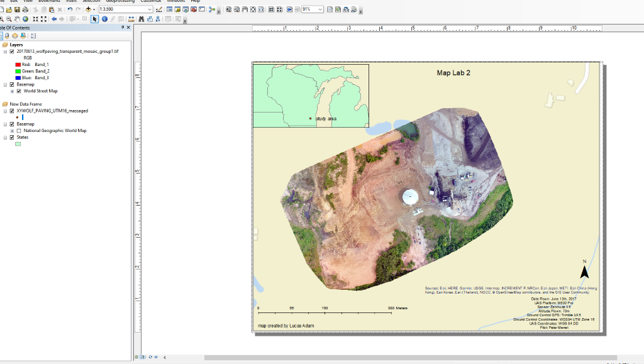644x364 pixels.
Task: Expand World Street Map sublayers
Action: (x=12, y=91)
